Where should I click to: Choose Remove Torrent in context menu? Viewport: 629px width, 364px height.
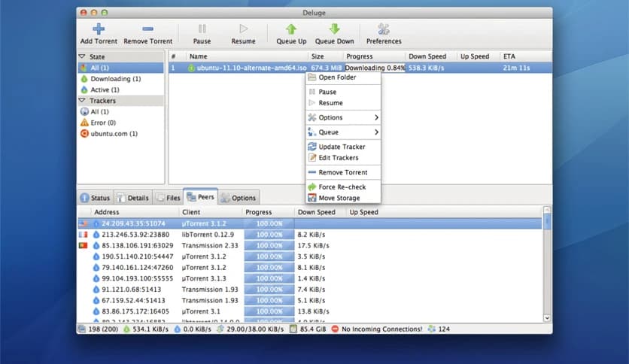[343, 172]
